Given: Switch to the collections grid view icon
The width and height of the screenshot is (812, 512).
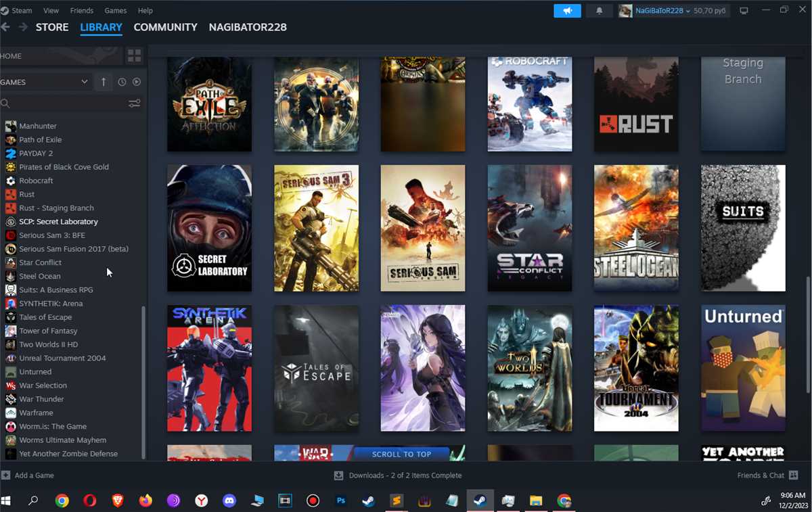Looking at the screenshot, I should tap(134, 56).
